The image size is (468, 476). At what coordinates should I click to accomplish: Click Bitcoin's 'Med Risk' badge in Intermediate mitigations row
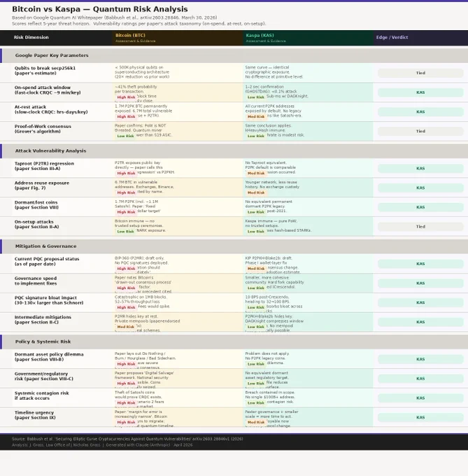pos(125,327)
